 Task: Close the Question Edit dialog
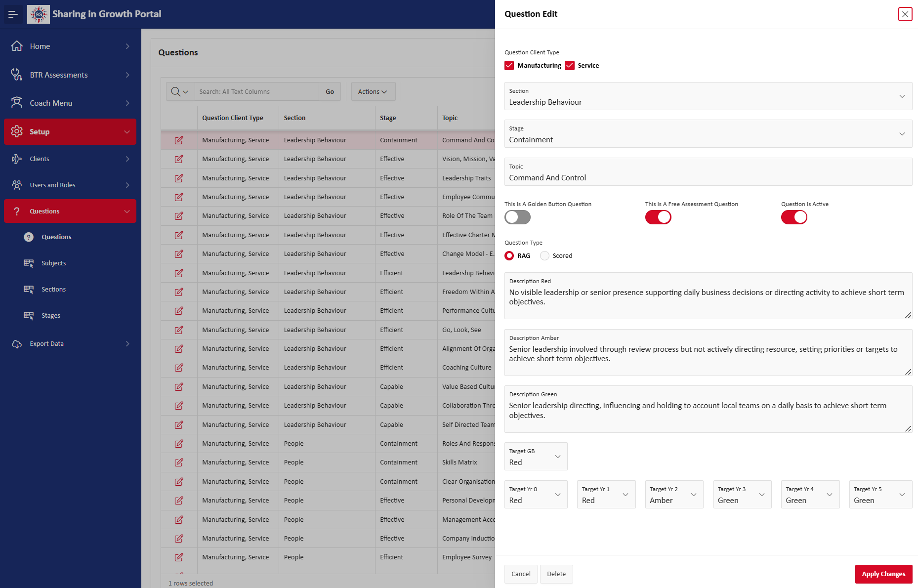point(905,14)
